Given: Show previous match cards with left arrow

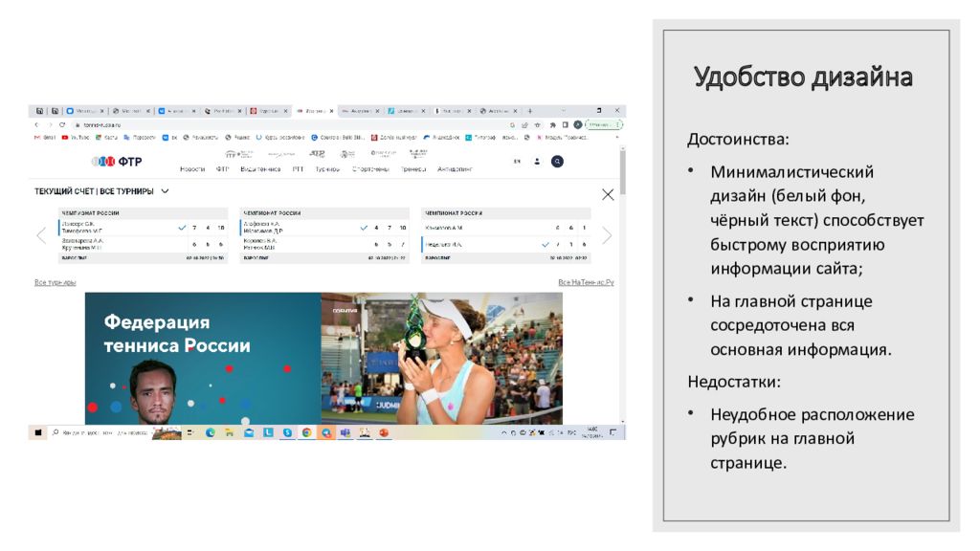Looking at the screenshot, I should 41,235.
